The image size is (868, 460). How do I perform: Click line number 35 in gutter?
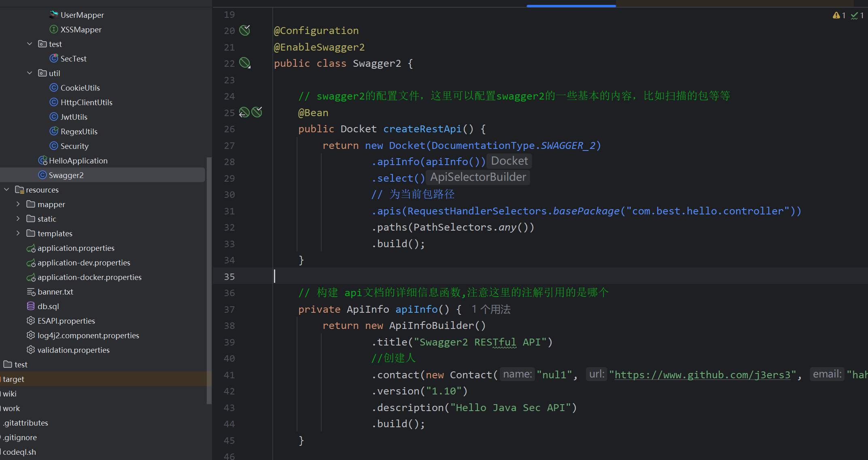(x=229, y=277)
